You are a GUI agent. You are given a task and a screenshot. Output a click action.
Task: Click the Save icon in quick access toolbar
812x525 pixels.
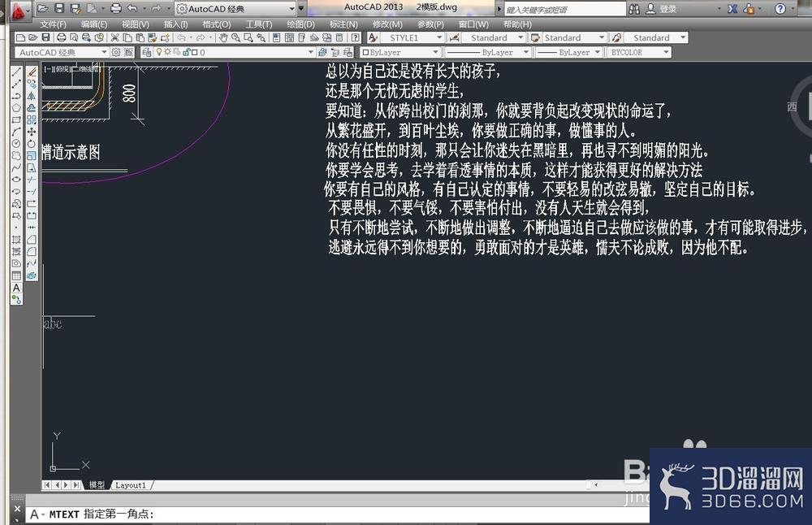tap(59, 8)
